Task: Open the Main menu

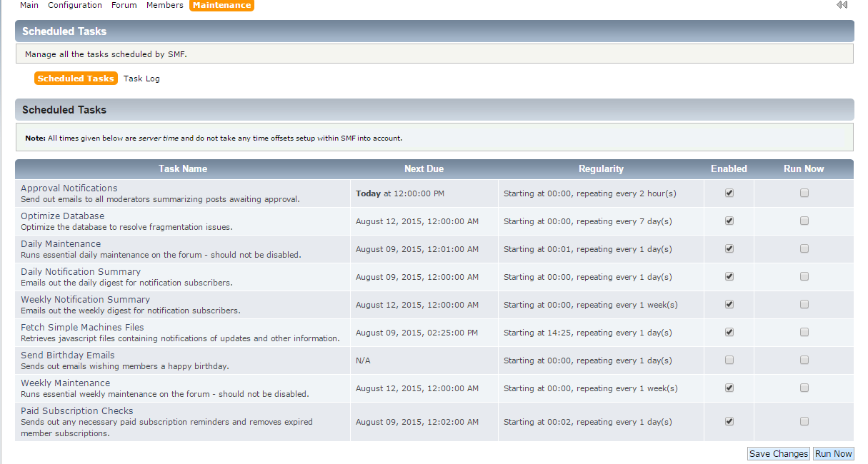Action: [x=29, y=5]
